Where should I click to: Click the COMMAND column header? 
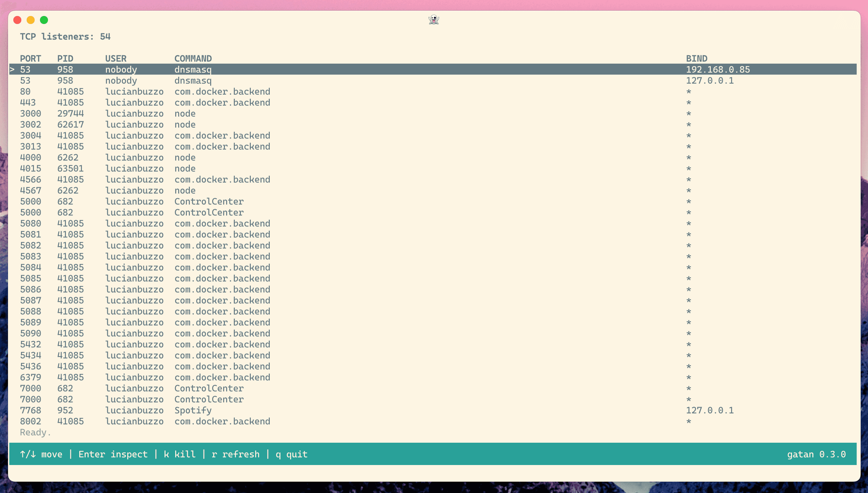pyautogui.click(x=193, y=59)
